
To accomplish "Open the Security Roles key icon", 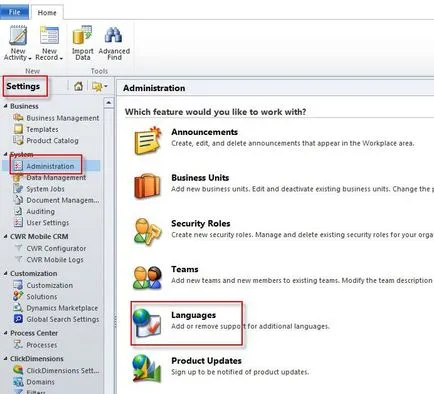I will (147, 231).
